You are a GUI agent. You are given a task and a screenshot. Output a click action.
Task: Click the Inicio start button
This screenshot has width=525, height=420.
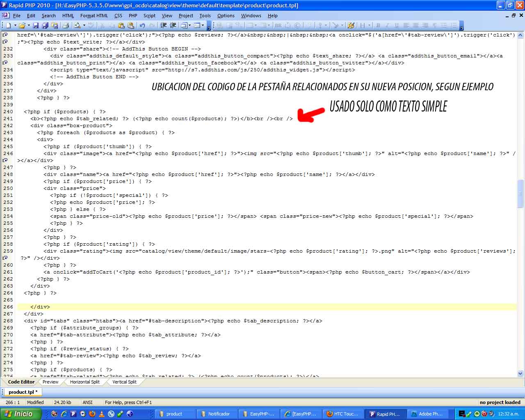pyautogui.click(x=21, y=414)
